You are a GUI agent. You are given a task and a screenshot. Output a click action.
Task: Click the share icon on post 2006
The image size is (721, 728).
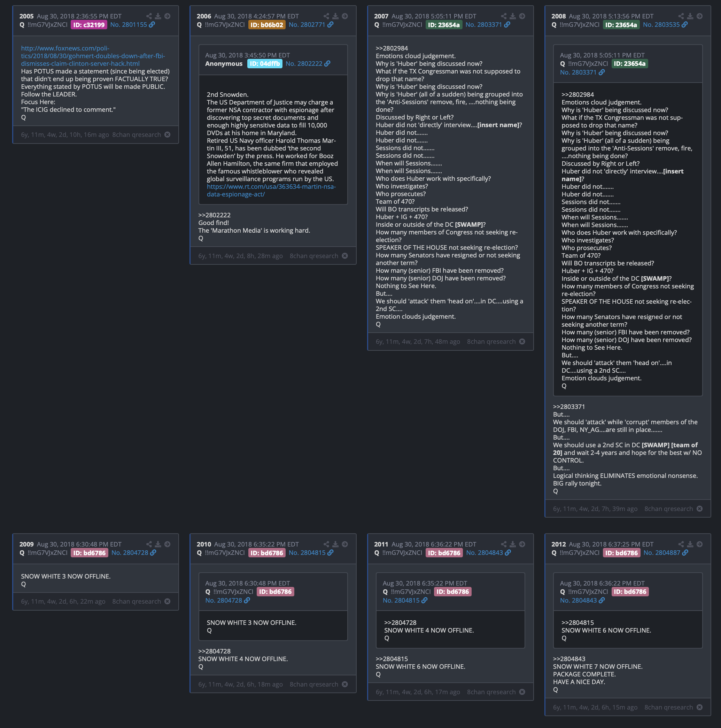click(x=326, y=16)
